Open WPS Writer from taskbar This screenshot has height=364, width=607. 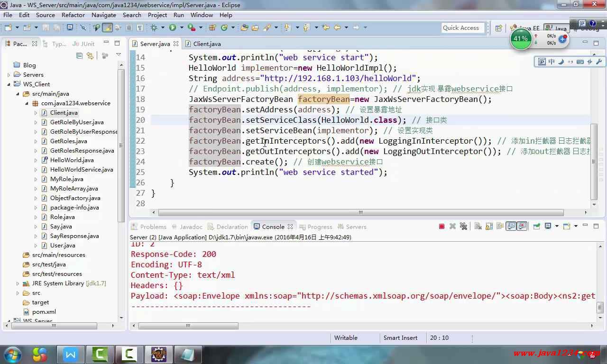71,354
